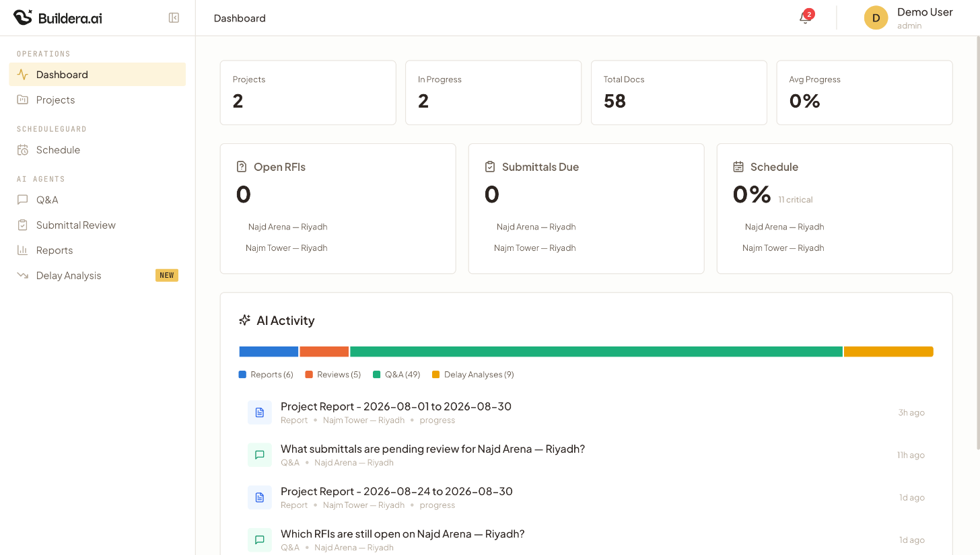Click the Reports (6) legend entry
Image resolution: width=980 pixels, height=555 pixels.
[x=266, y=375]
